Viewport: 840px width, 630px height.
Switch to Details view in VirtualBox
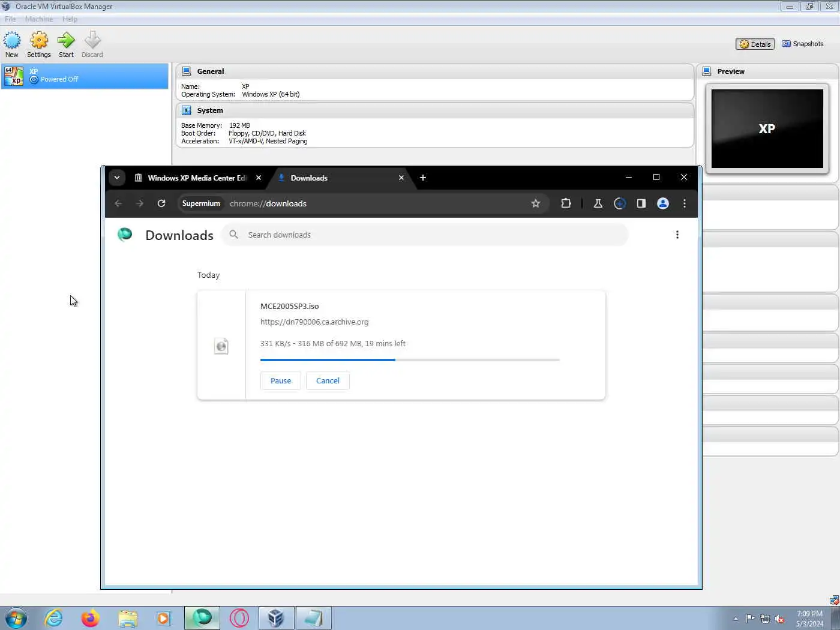point(755,44)
